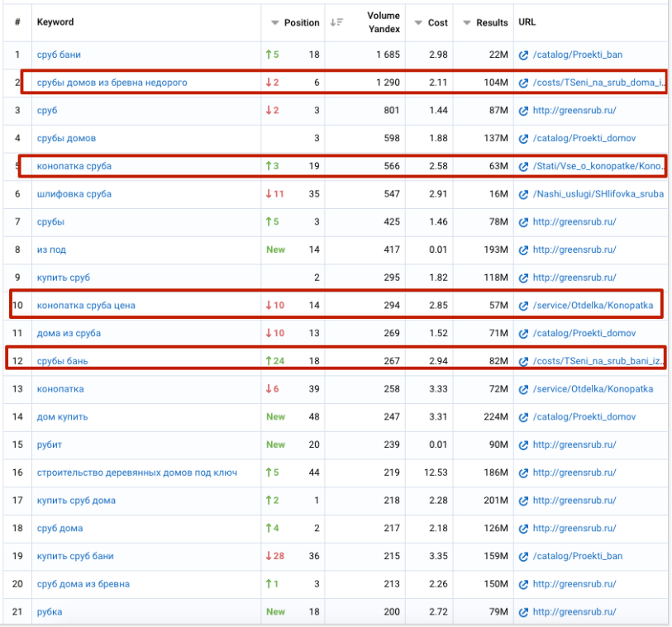Click the sort order icon next to Position
Image resolution: width=672 pixels, height=627 pixels.
click(336, 22)
